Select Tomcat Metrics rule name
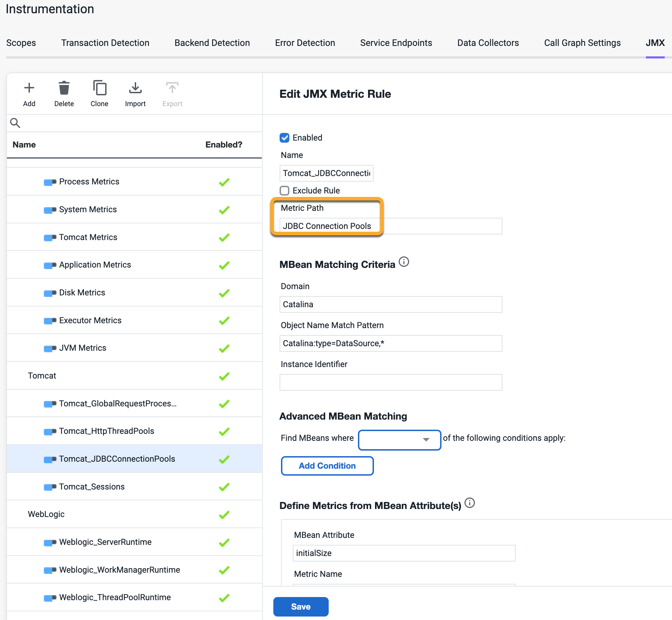The width and height of the screenshot is (672, 620). click(x=88, y=237)
